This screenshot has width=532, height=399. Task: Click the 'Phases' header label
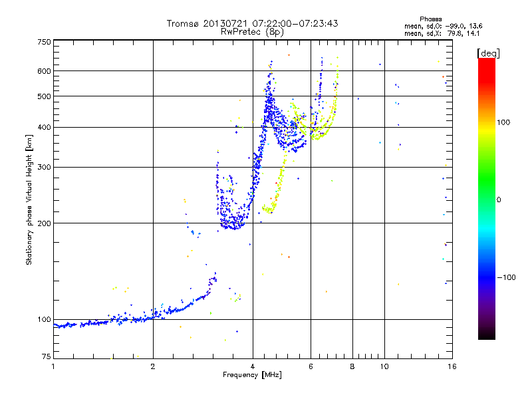click(430, 19)
